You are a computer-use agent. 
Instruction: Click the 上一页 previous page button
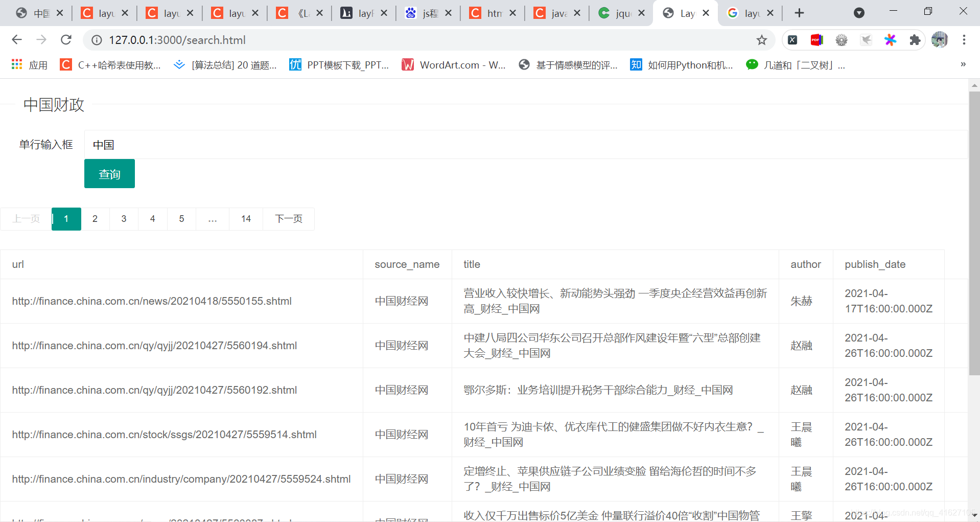[x=26, y=219]
